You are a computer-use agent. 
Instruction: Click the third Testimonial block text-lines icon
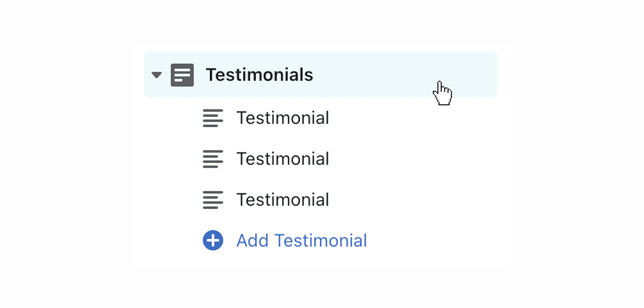pos(213,200)
